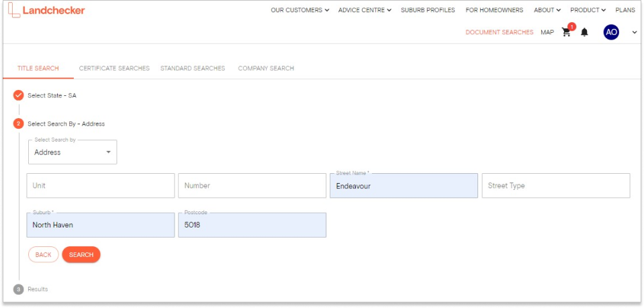Click the Postcode field containing 5018
Image resolution: width=644 pixels, height=308 pixels.
(x=252, y=225)
